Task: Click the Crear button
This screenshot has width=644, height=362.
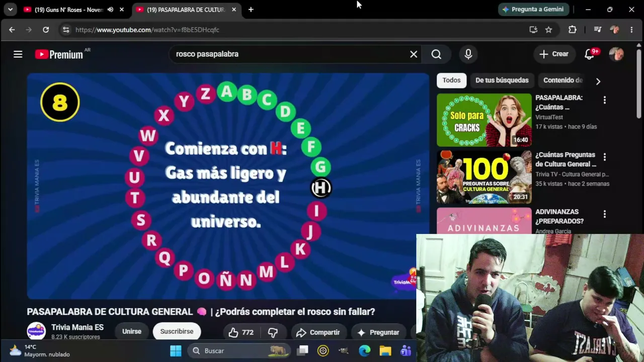Action: click(554, 54)
